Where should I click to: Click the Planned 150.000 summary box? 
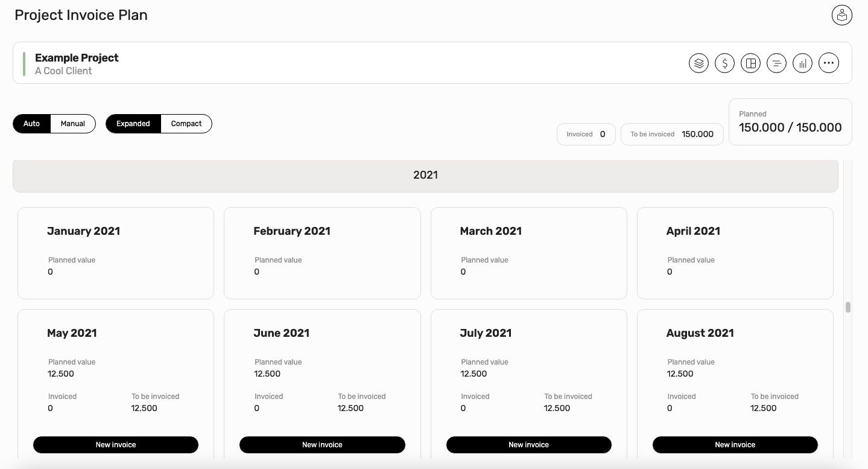tap(790, 122)
